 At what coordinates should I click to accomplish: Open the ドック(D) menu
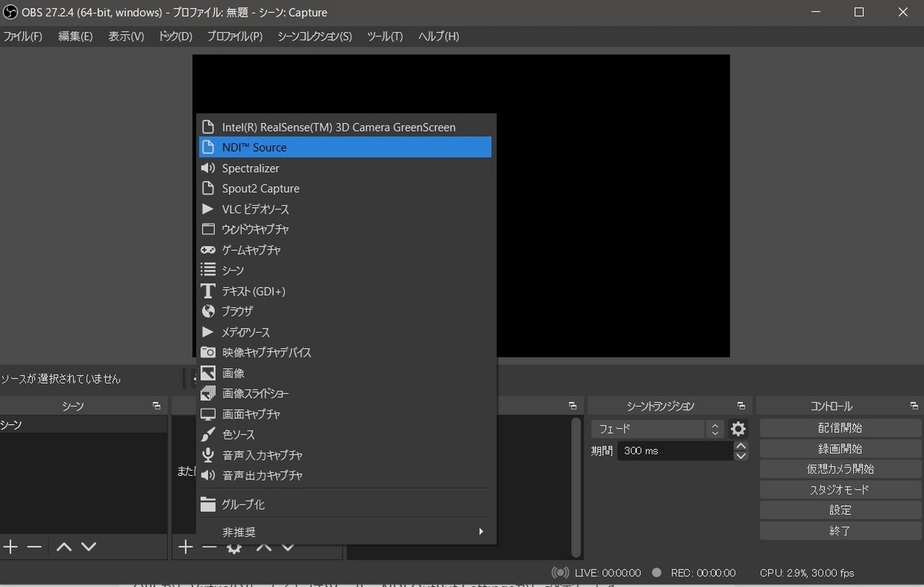tap(176, 36)
